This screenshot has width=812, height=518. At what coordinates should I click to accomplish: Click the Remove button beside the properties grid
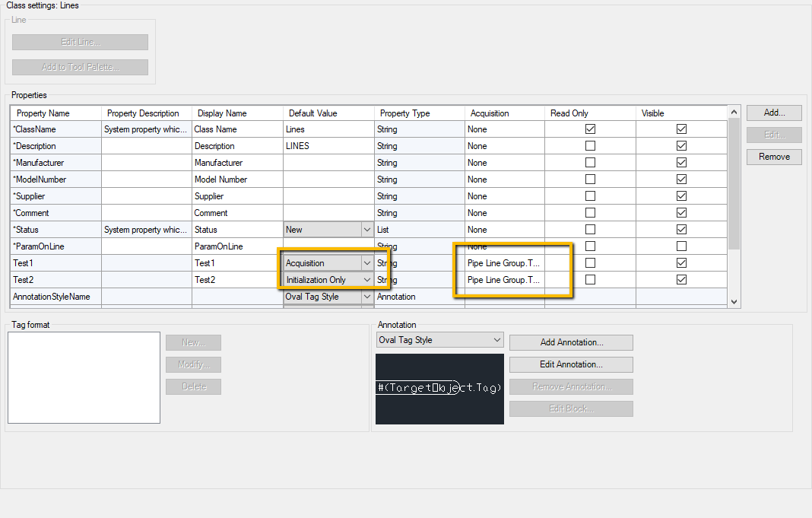(773, 157)
